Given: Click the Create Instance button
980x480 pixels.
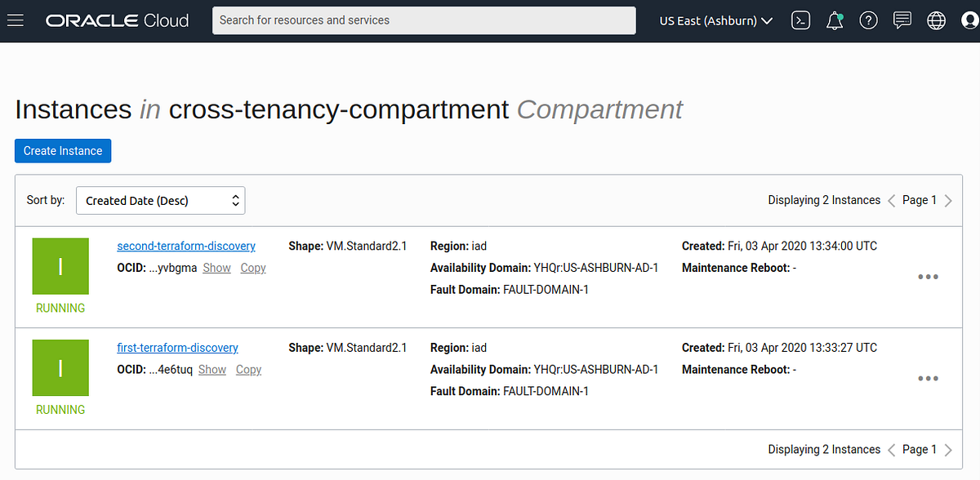Looking at the screenshot, I should [63, 150].
